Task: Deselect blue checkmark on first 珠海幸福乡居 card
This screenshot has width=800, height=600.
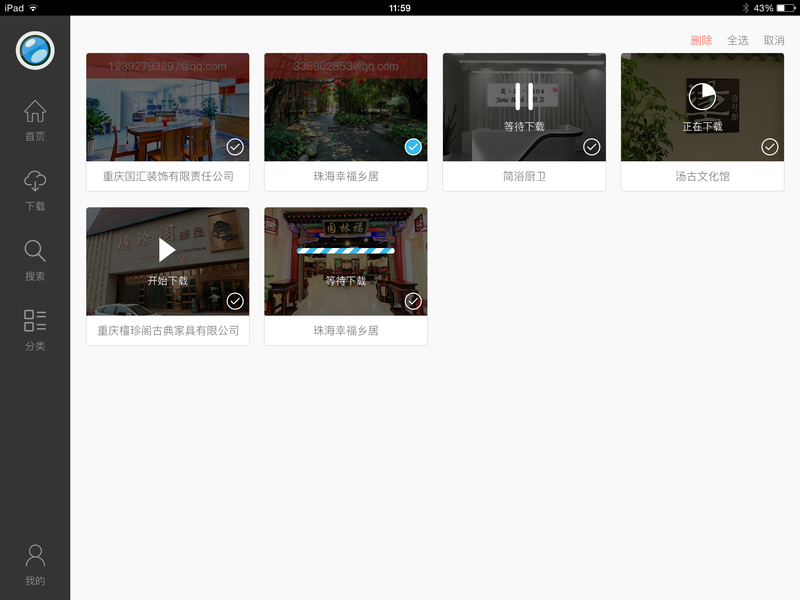Action: (x=413, y=147)
